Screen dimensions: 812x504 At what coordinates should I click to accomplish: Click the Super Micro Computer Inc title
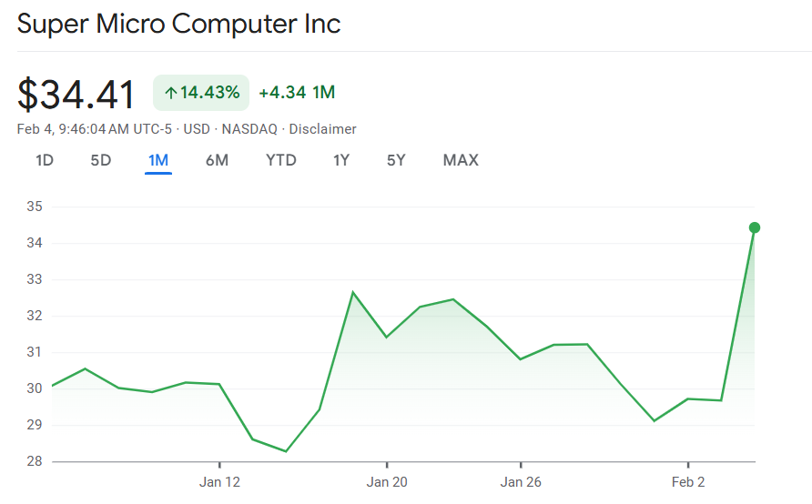tap(179, 24)
